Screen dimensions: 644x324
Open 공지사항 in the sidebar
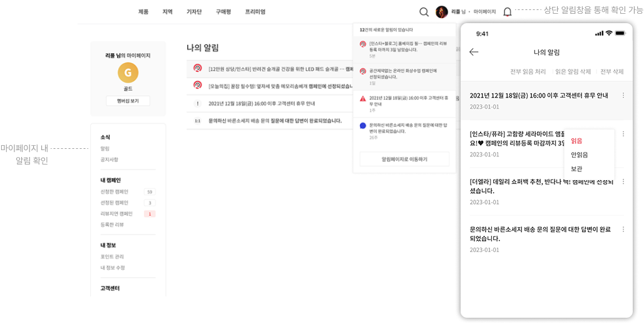pyautogui.click(x=109, y=159)
